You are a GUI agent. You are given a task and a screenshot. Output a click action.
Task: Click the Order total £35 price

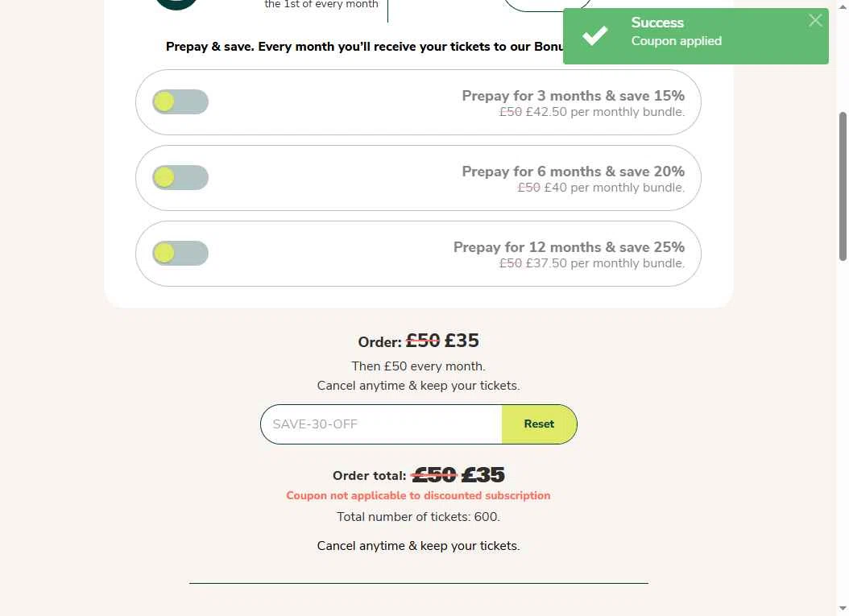click(x=482, y=475)
